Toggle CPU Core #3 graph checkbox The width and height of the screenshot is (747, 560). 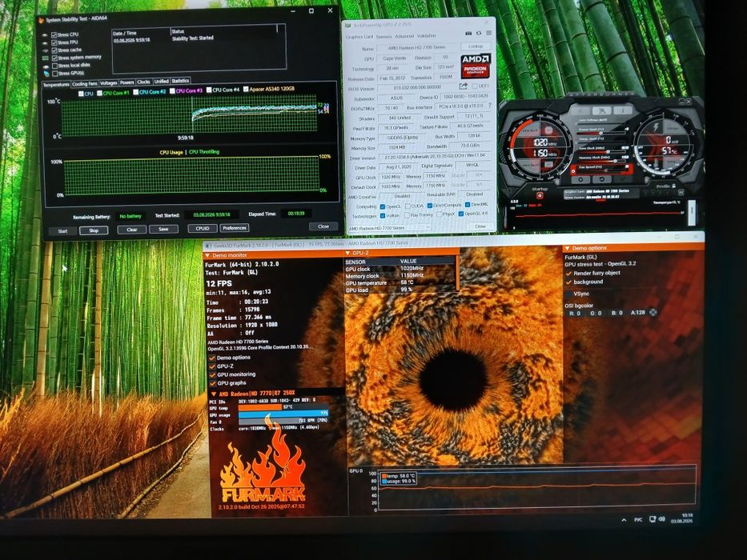click(172, 91)
